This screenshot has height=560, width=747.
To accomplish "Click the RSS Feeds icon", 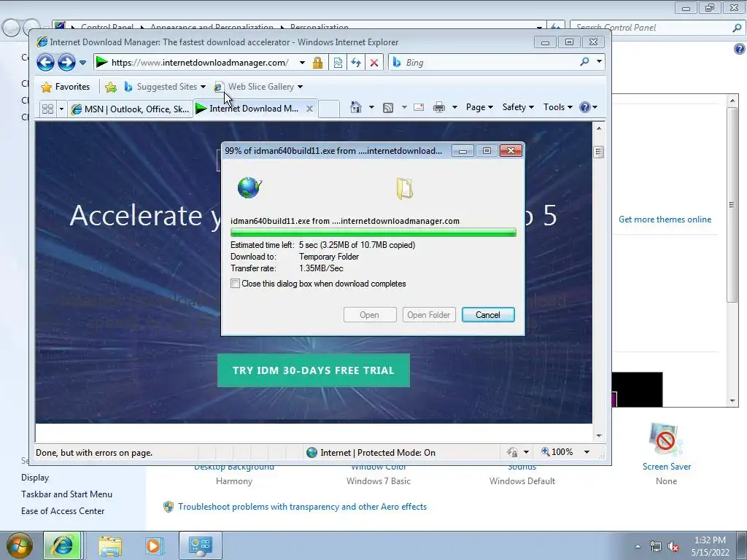I will point(388,108).
